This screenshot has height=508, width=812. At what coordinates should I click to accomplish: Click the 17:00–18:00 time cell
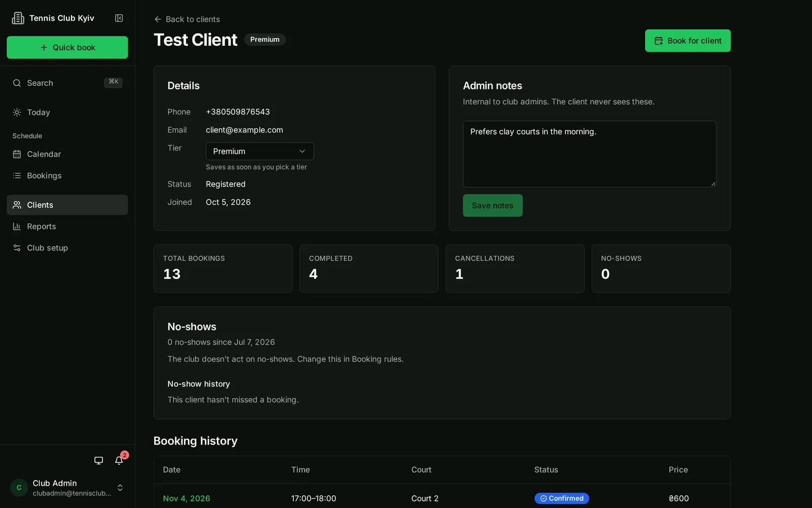point(314,498)
